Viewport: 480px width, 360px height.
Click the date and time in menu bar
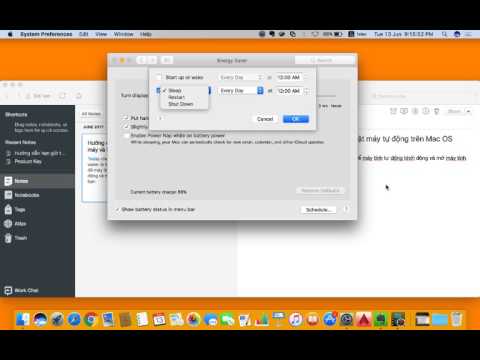pyautogui.click(x=403, y=34)
